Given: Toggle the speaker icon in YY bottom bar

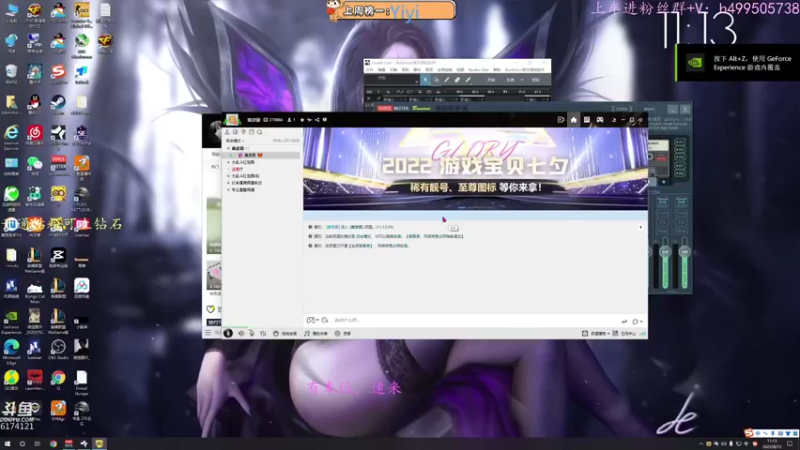Looking at the screenshot, I should click(241, 333).
